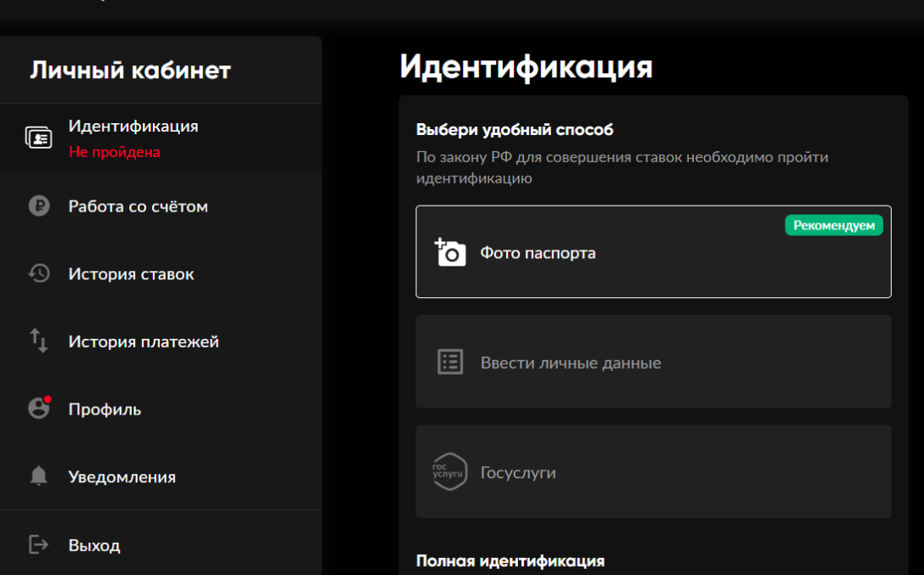
Task: Click the camera icon in Фото паспорта
Action: (451, 252)
